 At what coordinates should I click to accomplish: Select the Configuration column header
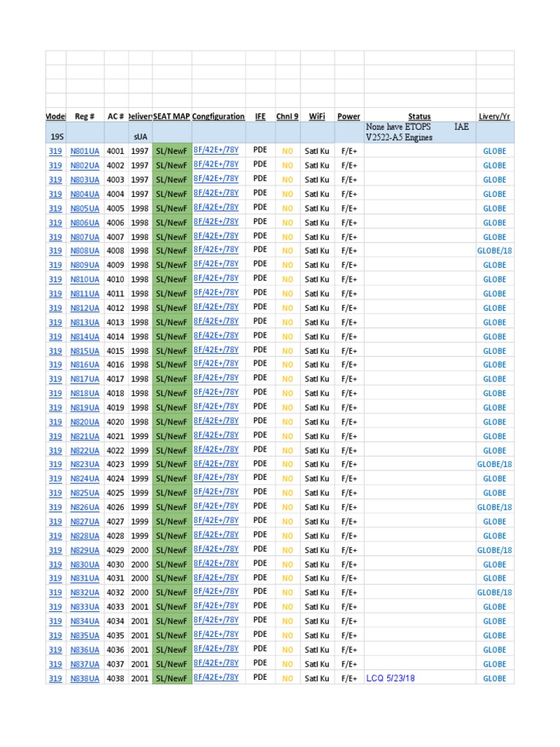point(218,116)
